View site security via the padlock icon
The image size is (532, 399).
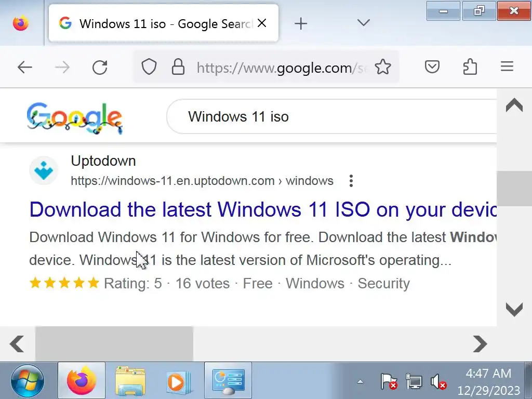(178, 67)
